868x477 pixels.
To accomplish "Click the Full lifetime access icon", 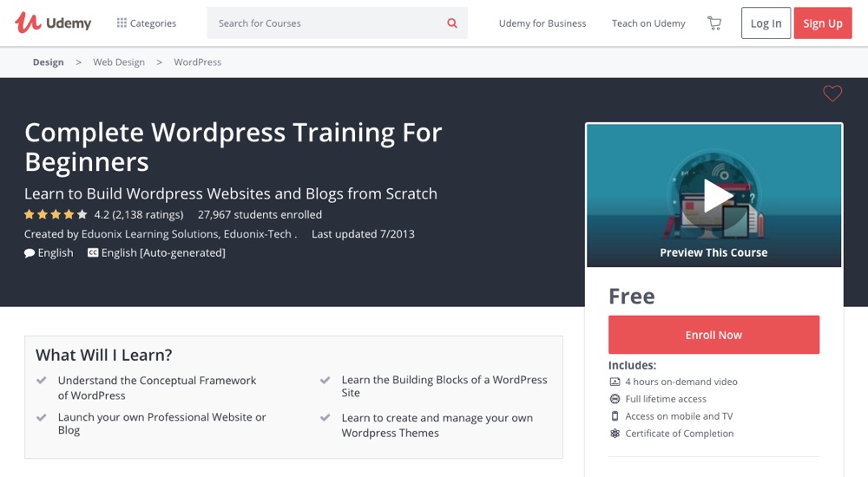I will 615,399.
